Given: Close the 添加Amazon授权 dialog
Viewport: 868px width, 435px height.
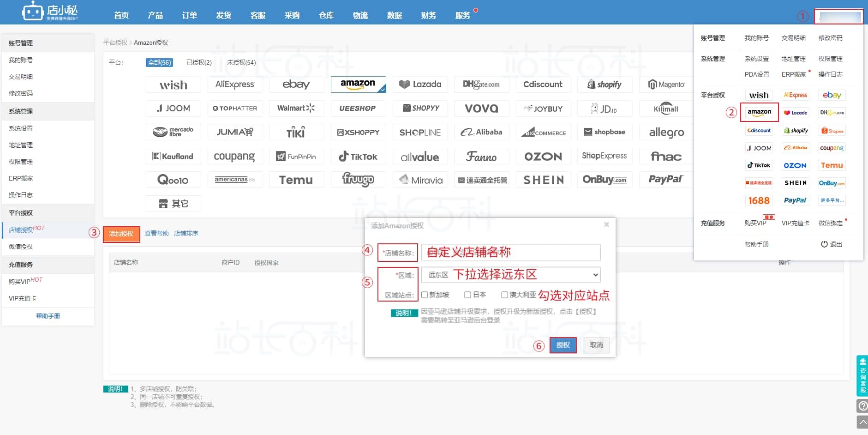Looking at the screenshot, I should click(607, 225).
